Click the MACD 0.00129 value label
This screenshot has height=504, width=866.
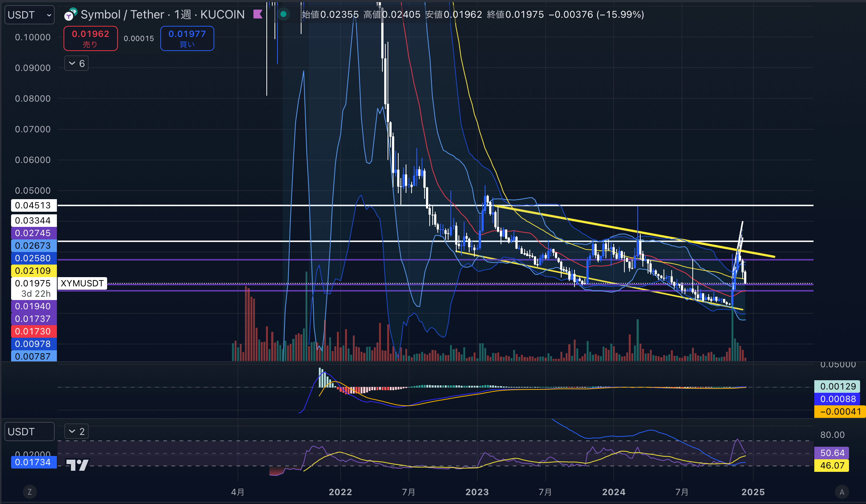pyautogui.click(x=838, y=386)
